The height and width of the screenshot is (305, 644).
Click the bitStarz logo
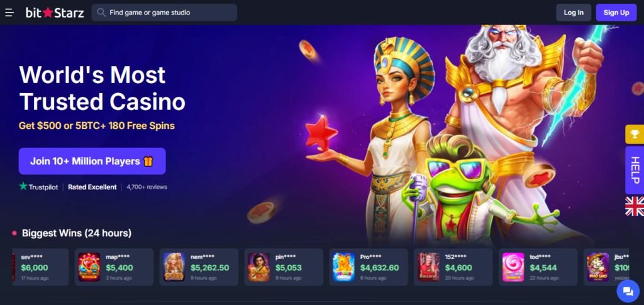coord(55,13)
